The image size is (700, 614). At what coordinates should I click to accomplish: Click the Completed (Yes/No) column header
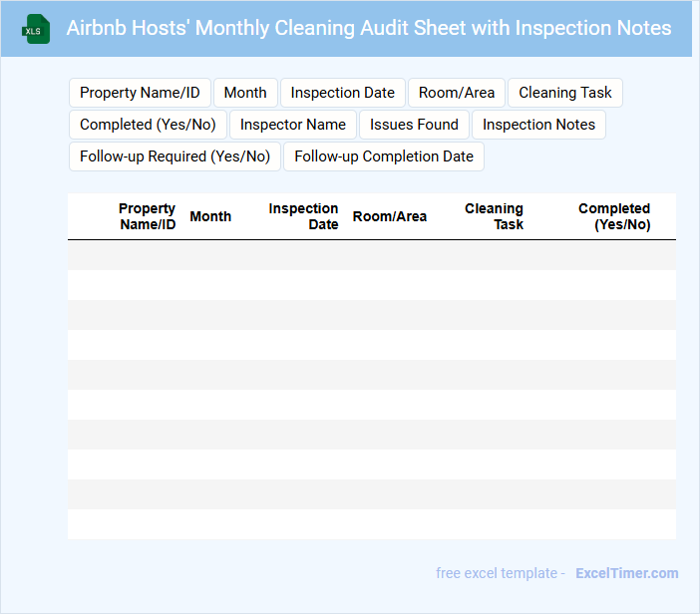pos(615,216)
